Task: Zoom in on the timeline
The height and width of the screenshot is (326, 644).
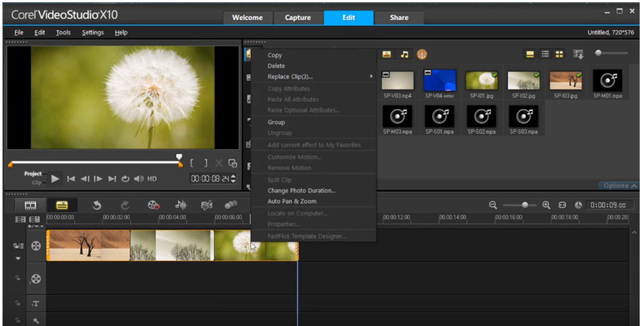Action: [x=546, y=205]
